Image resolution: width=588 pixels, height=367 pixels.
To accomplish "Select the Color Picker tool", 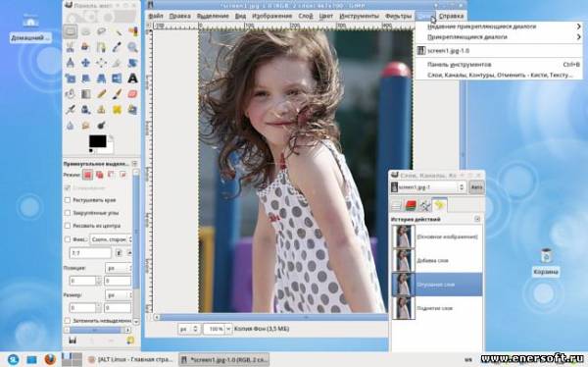I will [117, 47].
